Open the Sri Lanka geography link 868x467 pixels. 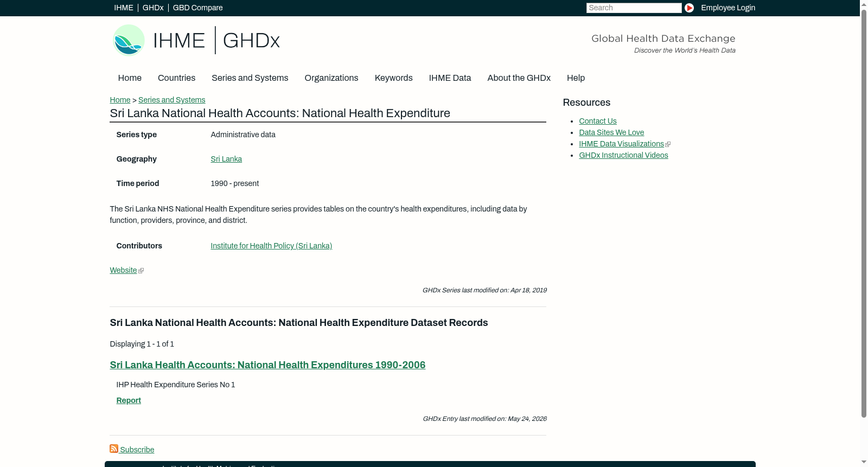pos(226,159)
